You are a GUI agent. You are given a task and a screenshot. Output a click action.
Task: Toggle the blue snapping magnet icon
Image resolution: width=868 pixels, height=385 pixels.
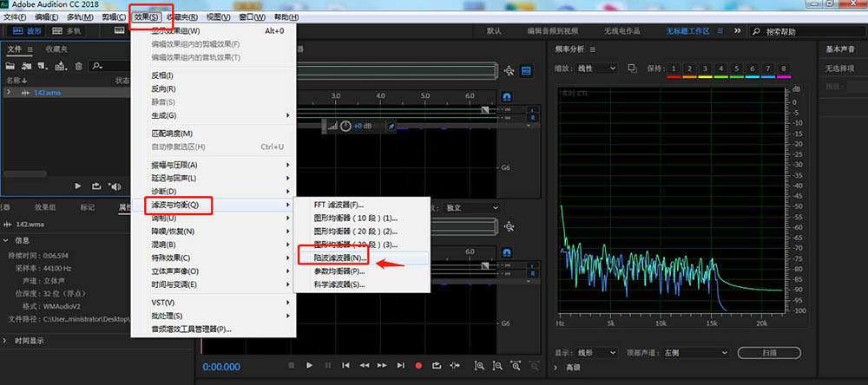pyautogui.click(x=507, y=97)
